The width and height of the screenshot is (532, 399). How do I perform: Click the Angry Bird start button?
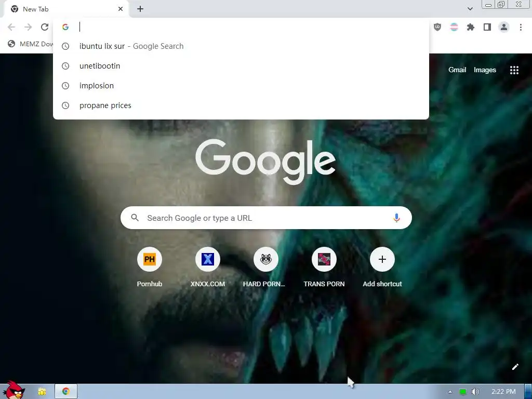click(x=14, y=390)
